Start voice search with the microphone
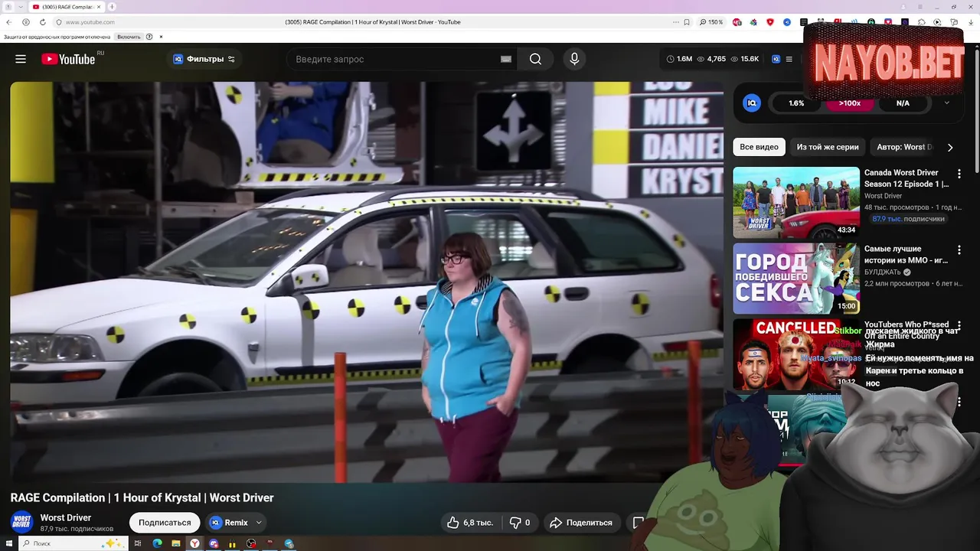Viewport: 980px width, 551px height. [x=574, y=59]
